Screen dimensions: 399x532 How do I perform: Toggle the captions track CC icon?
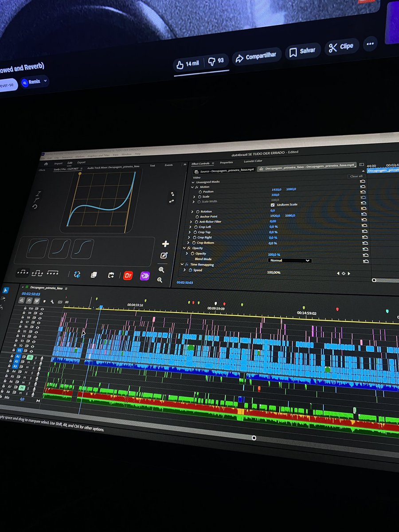[60, 302]
